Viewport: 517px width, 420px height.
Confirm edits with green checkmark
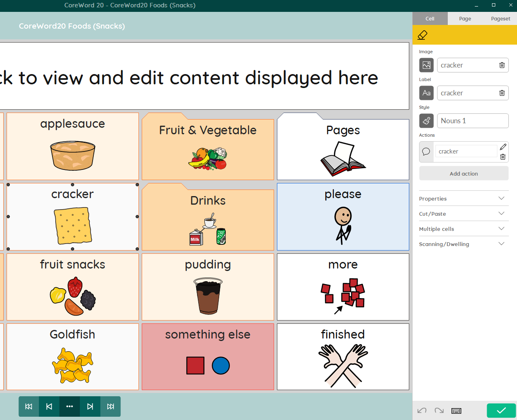(501, 411)
